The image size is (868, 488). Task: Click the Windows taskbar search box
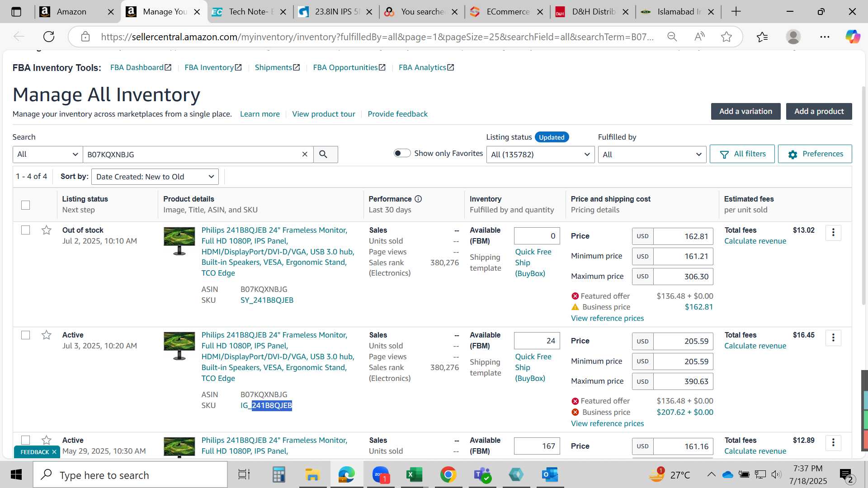130,475
